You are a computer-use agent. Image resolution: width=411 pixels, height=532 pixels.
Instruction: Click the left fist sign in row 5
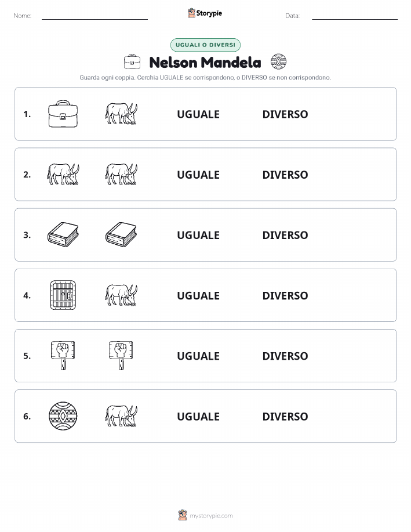(63, 355)
